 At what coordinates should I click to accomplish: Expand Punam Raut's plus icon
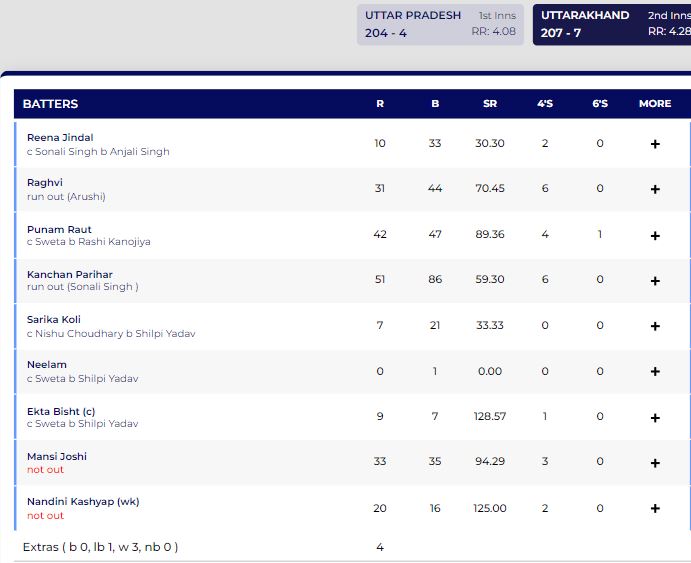655,235
